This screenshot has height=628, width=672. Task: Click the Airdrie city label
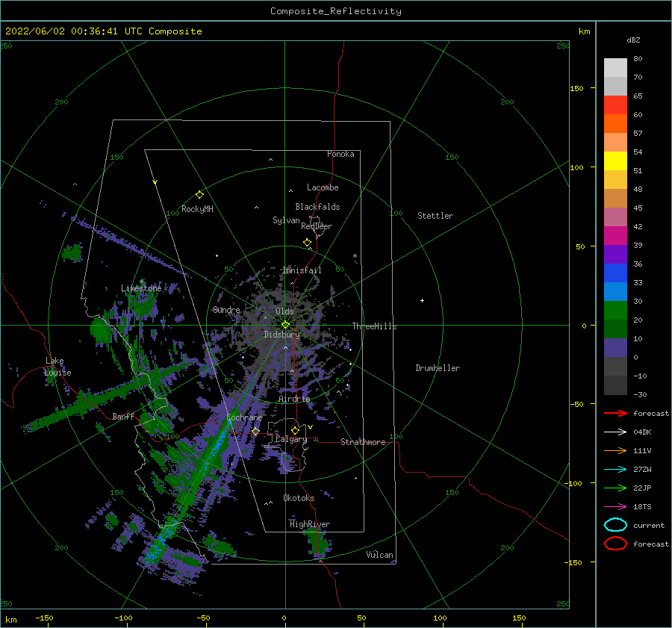[294, 399]
